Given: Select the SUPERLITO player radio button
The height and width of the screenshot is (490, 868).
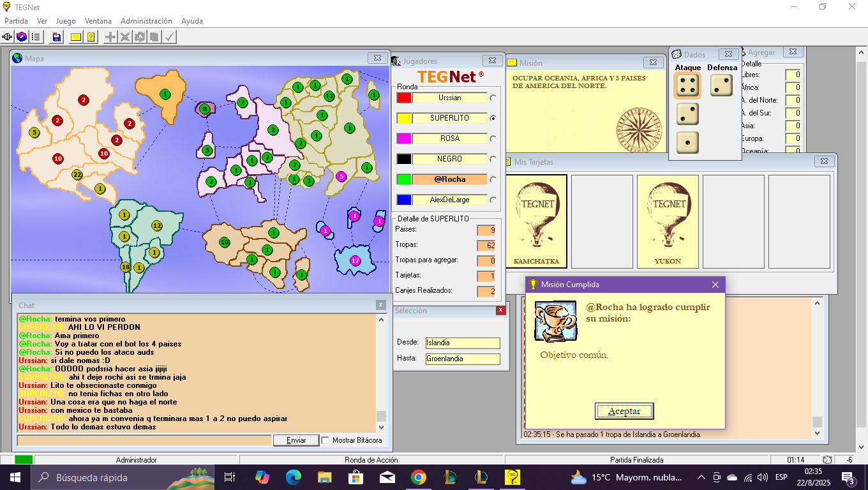Looking at the screenshot, I should click(x=493, y=119).
